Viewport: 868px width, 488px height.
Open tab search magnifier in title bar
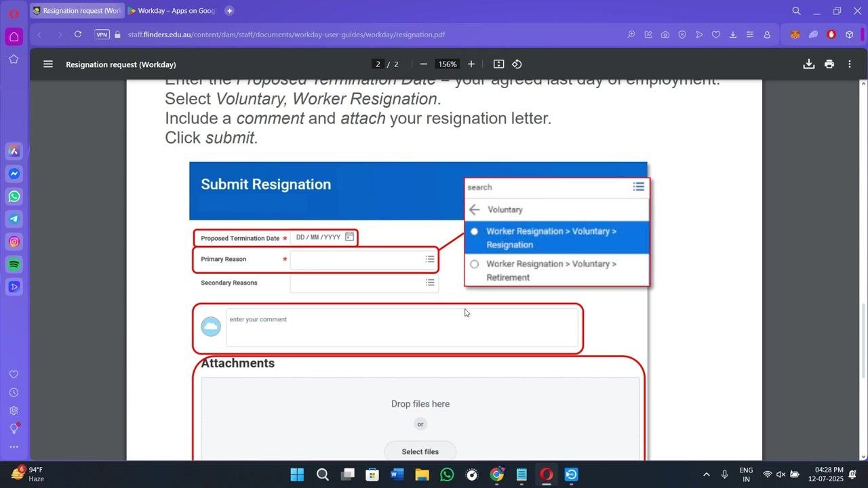(797, 11)
